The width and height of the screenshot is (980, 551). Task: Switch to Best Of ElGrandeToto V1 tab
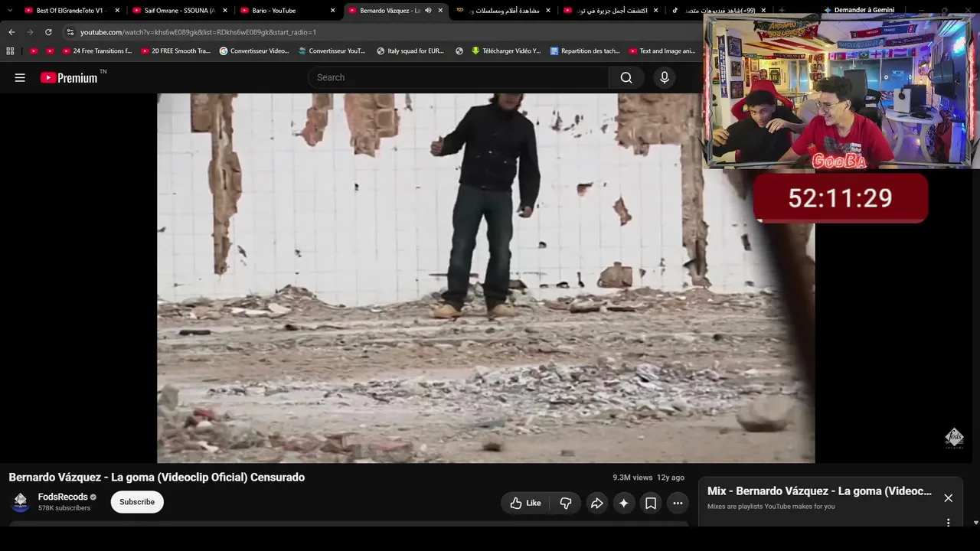[x=70, y=11]
